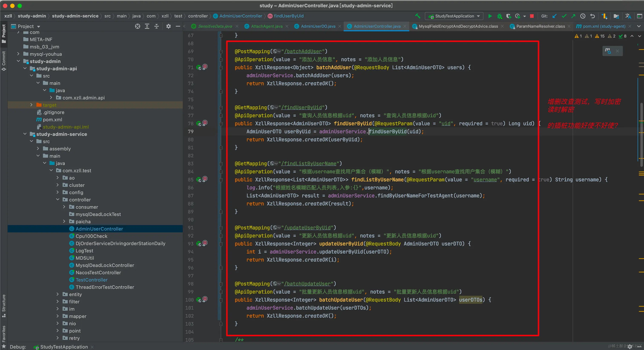Open Project Structure folder icon in toolbar

tap(616, 16)
